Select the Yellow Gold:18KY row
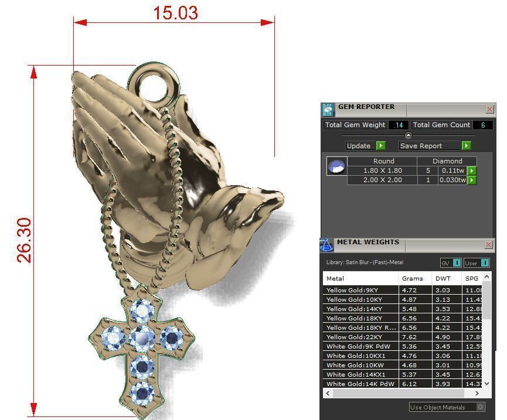The height and width of the screenshot is (420, 507). (402, 318)
